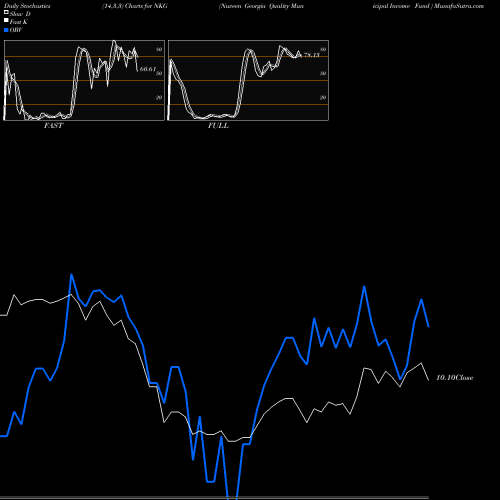Click the MunafaSutra.com text in the header
This screenshot has height=500, width=500.
pos(459,6)
